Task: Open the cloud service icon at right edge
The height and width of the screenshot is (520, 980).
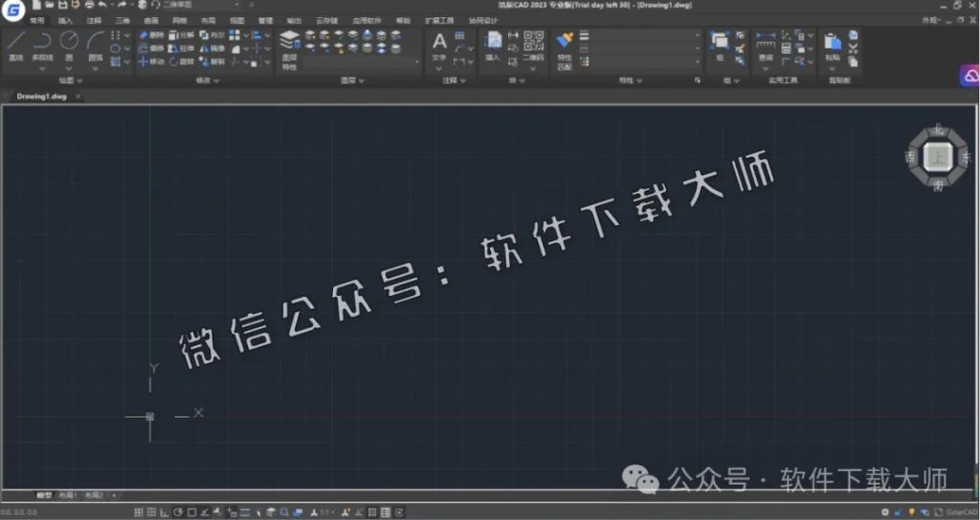Action: (970, 76)
